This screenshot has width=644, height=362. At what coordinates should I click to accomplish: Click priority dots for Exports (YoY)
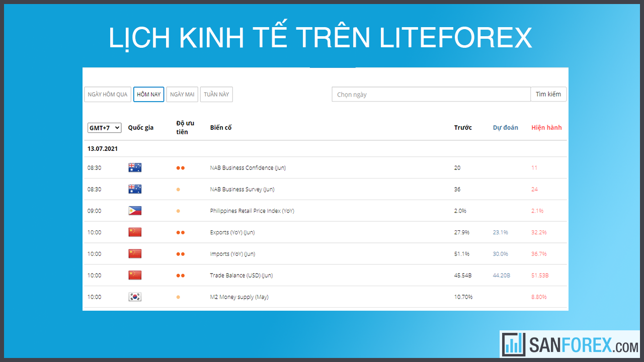click(181, 233)
